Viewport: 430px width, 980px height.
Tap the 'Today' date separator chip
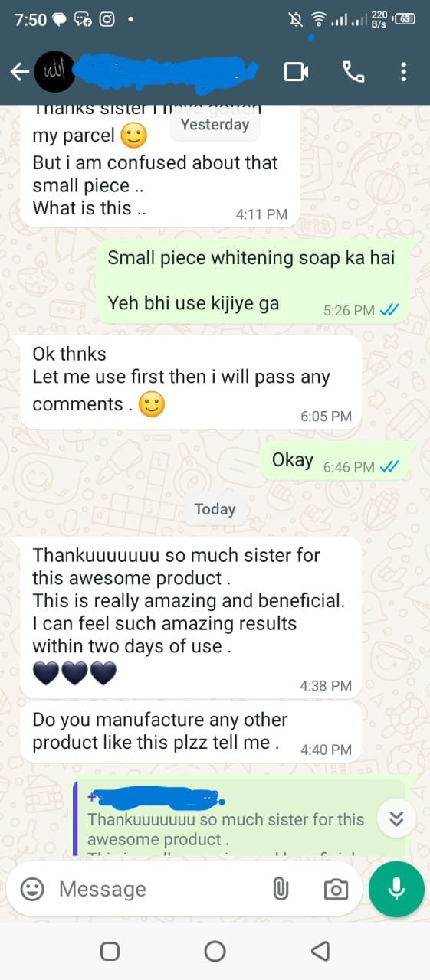click(x=215, y=509)
